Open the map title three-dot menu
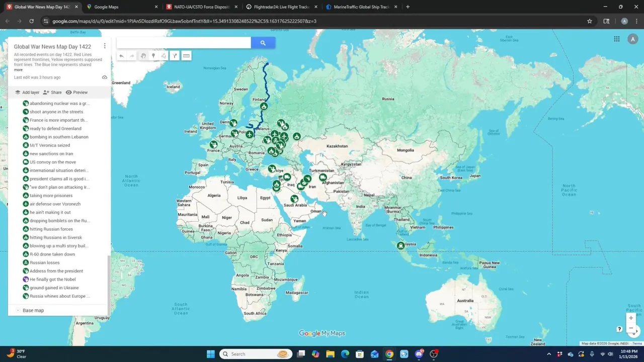Viewport: 644px width, 362px height. coord(105,46)
